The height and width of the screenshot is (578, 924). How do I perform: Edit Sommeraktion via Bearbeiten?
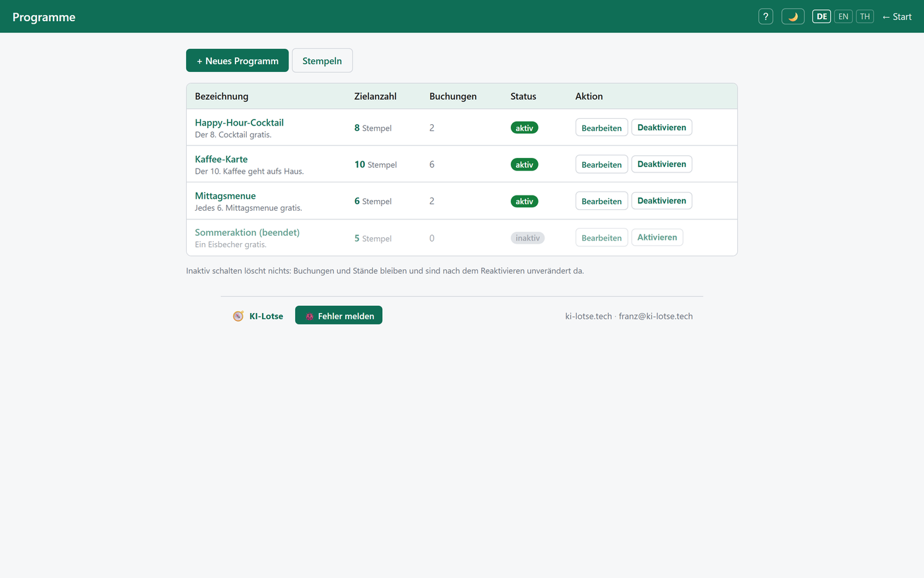(x=601, y=238)
